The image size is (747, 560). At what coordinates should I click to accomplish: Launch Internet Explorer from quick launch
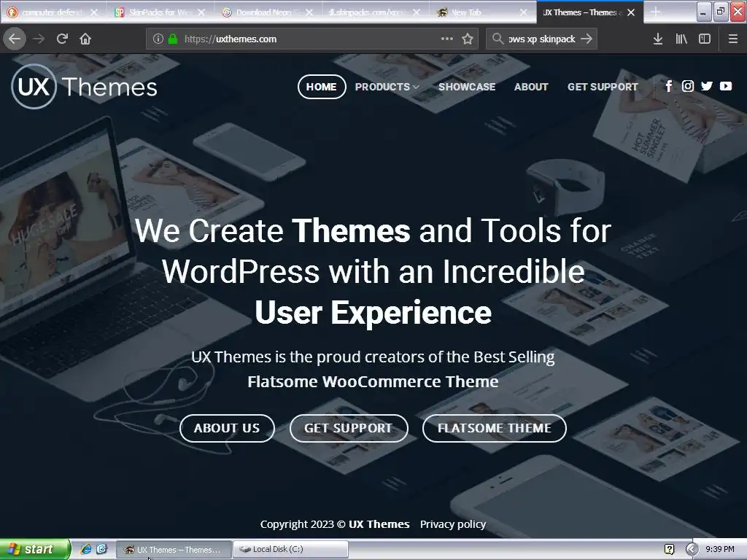[x=86, y=549]
